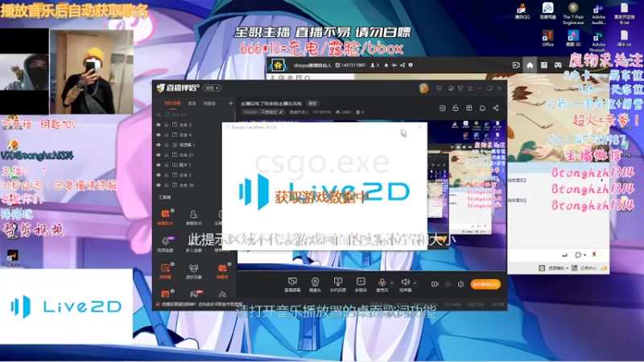
Task: Edit the CS:GO category selector
Action: [x=263, y=112]
